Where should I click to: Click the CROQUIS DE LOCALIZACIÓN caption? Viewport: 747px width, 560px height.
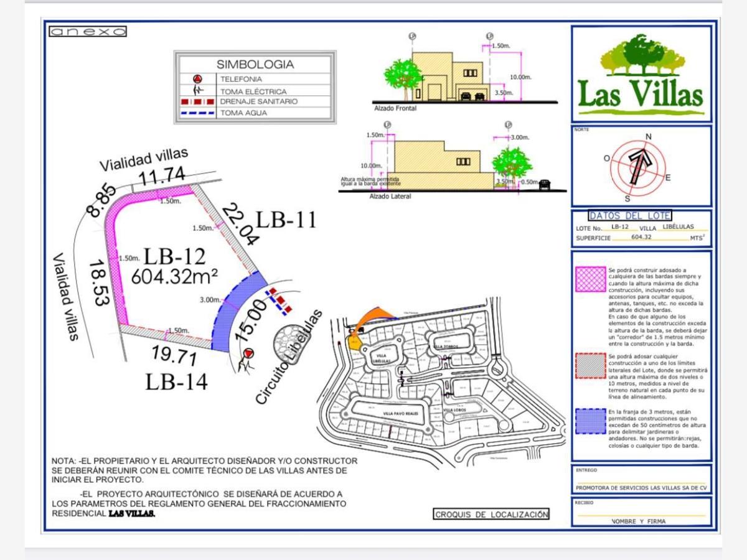pyautogui.click(x=492, y=515)
